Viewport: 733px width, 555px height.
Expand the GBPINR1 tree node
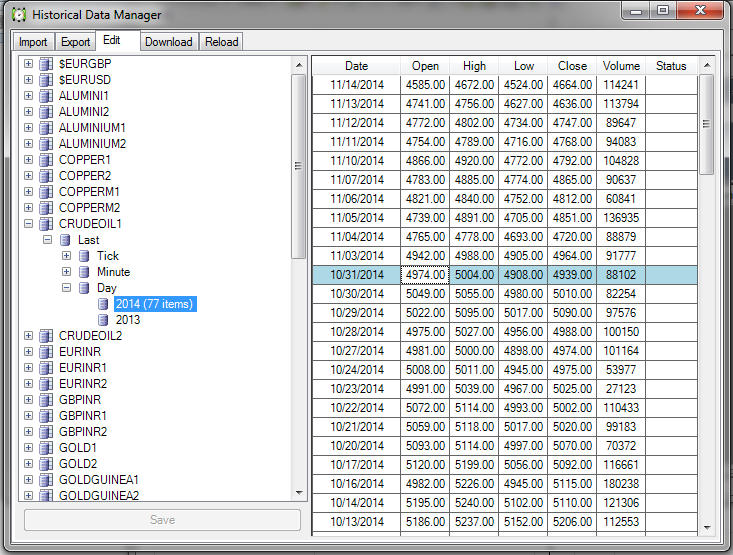(29, 416)
